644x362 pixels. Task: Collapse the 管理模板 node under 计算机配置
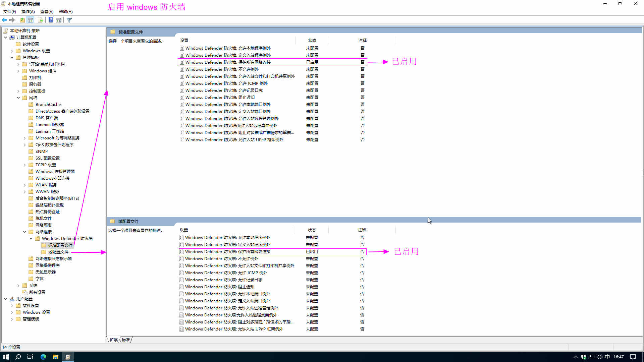pos(12,58)
